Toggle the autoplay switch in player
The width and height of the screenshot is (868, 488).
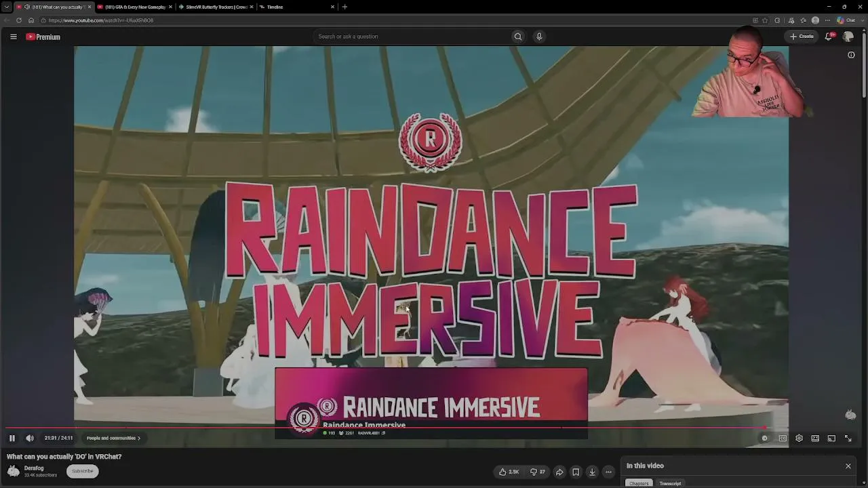764,439
